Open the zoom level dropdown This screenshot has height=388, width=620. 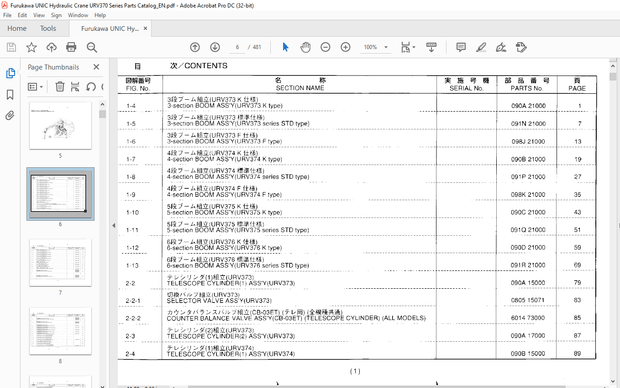coord(386,47)
